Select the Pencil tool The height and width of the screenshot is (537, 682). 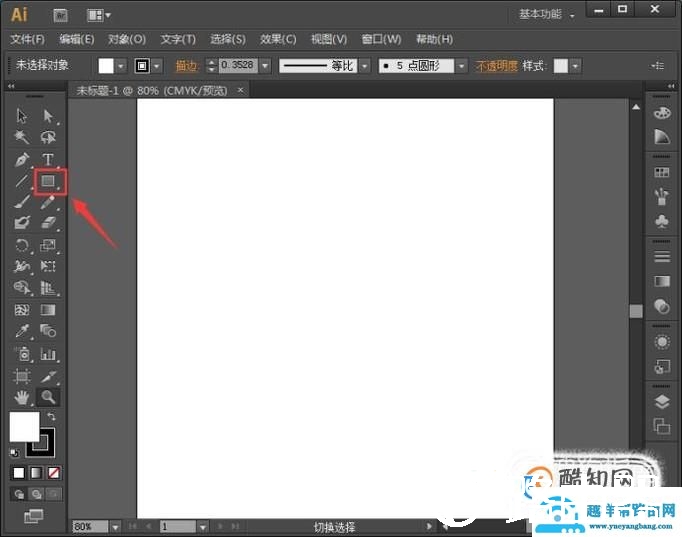[48, 202]
